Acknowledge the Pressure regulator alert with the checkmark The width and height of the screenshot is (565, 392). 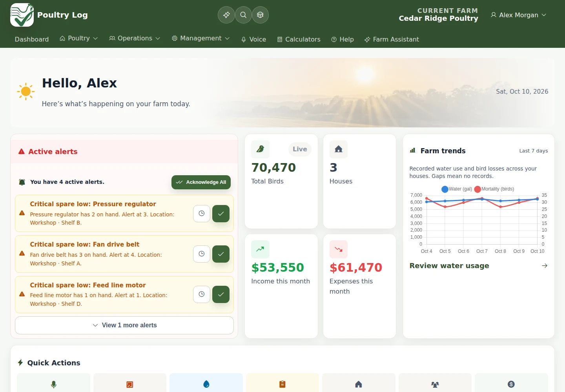coord(221,214)
